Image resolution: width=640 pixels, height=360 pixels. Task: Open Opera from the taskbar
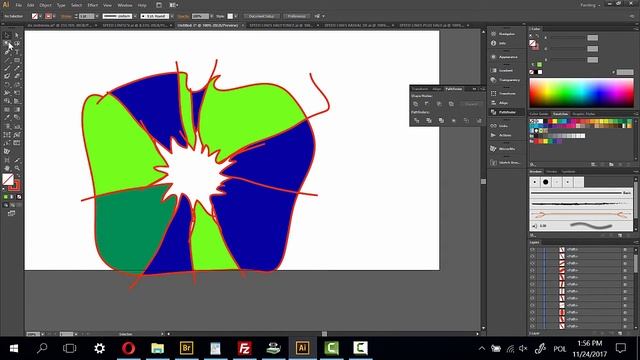129,348
